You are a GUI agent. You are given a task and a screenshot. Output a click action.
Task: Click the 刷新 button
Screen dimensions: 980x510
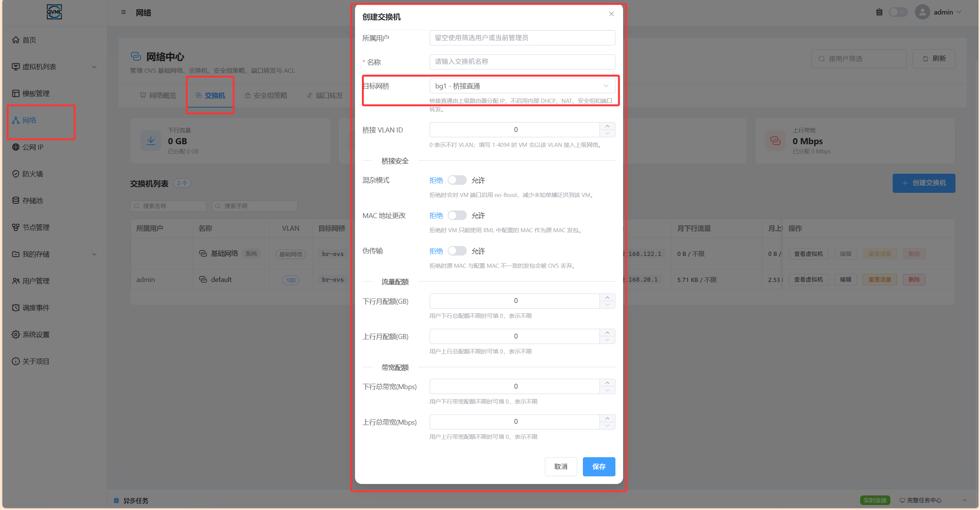934,59
